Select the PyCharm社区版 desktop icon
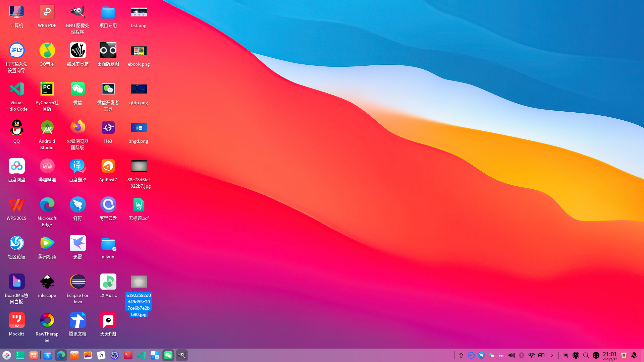Screen dimensions: 644x362 coord(47,89)
